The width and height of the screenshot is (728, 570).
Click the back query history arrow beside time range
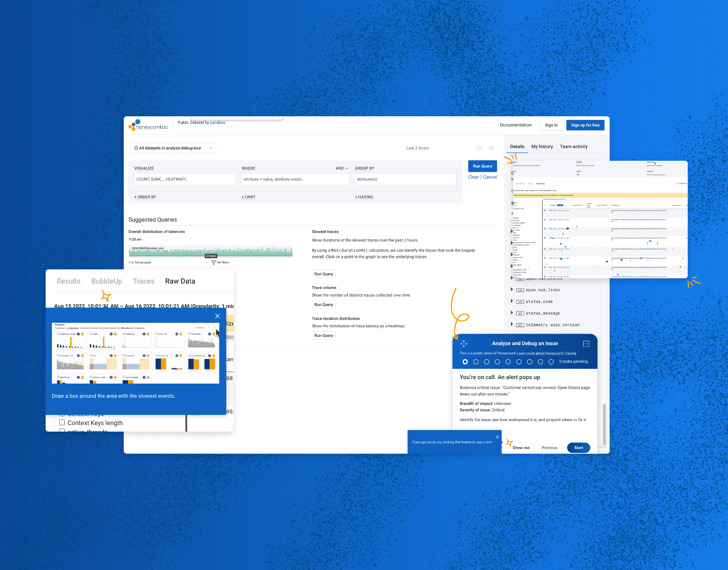479,148
